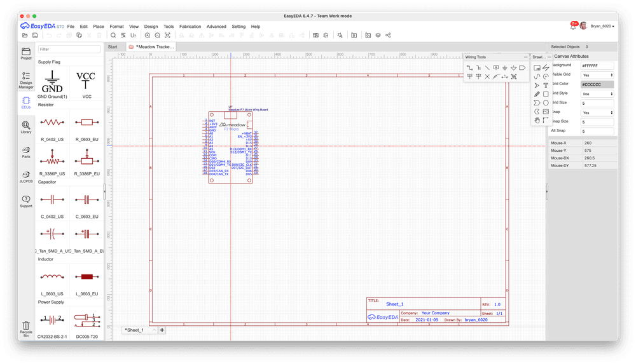The image size is (636, 364).
Task: Select the CR2032-BS-2-1 battery symbol
Action: [52, 324]
